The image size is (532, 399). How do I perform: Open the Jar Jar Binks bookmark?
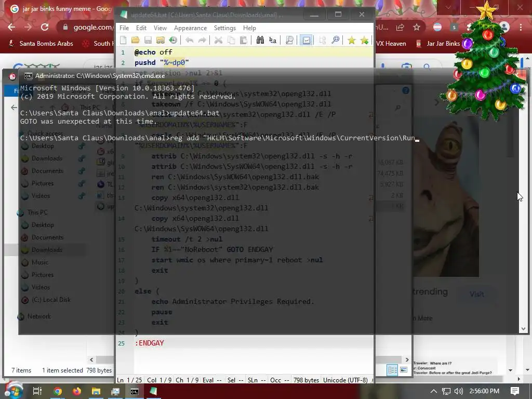[438, 44]
